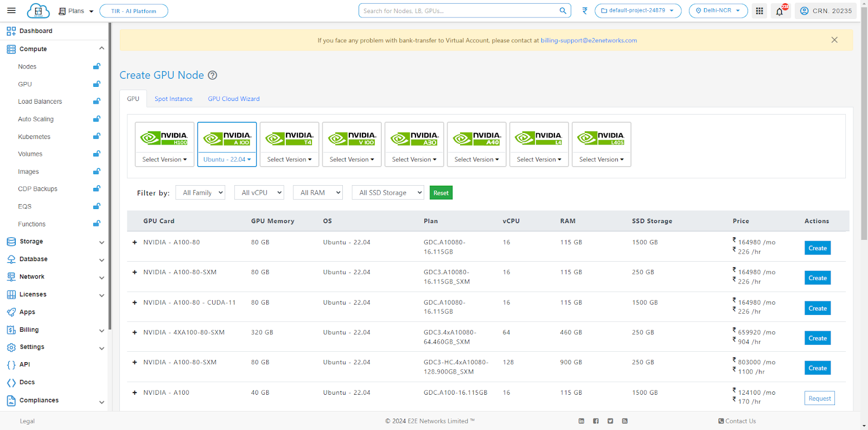The image size is (868, 430).
Task: Click the search magnifier icon
Action: click(x=563, y=10)
